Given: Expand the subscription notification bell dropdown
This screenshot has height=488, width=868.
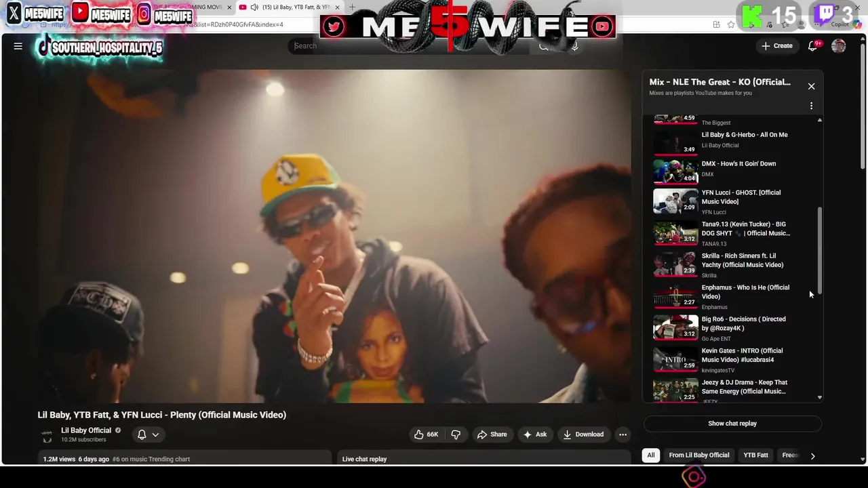Looking at the screenshot, I should click(149, 434).
